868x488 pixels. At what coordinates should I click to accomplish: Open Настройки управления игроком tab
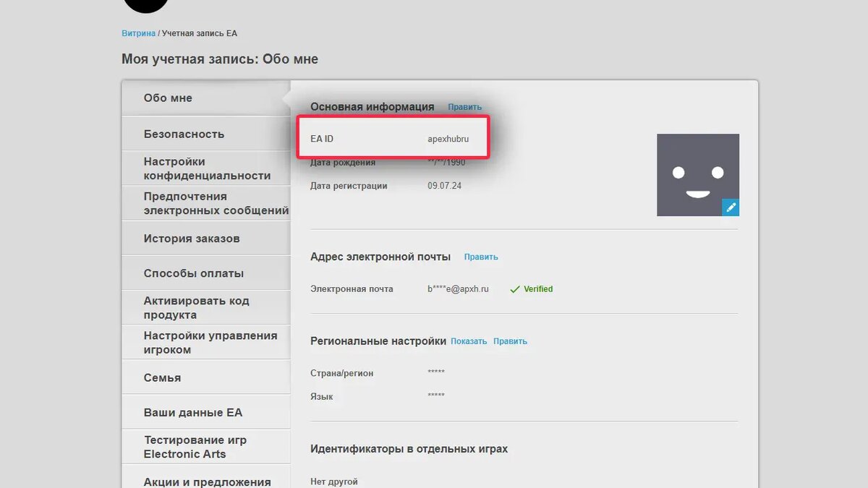(x=206, y=343)
